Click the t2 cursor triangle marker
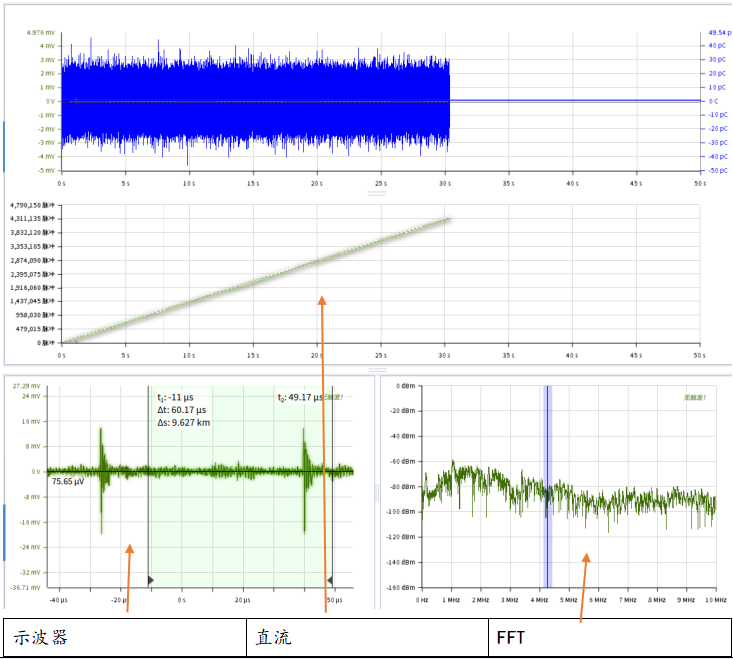 coord(329,580)
